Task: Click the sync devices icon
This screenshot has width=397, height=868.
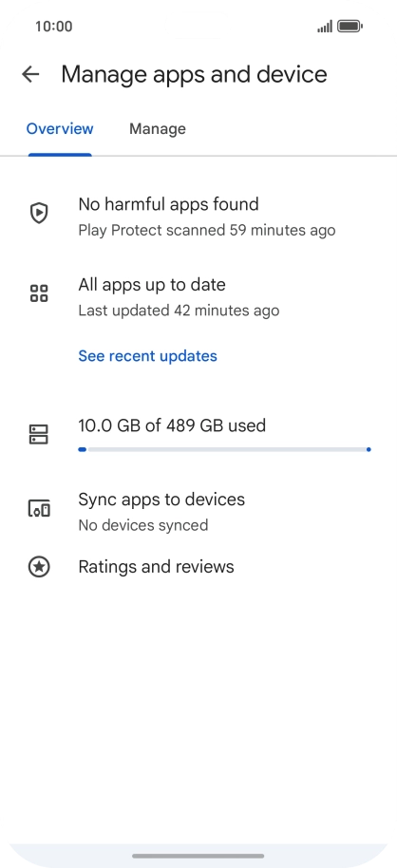Action: [x=39, y=508]
